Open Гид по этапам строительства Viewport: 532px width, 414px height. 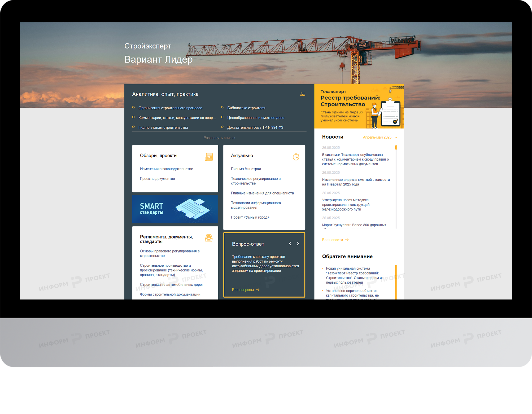point(163,128)
